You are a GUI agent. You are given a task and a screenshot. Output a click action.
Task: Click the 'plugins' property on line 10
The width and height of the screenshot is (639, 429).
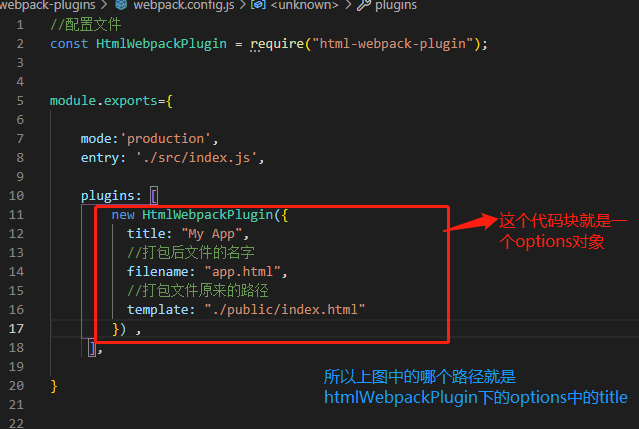click(x=108, y=196)
